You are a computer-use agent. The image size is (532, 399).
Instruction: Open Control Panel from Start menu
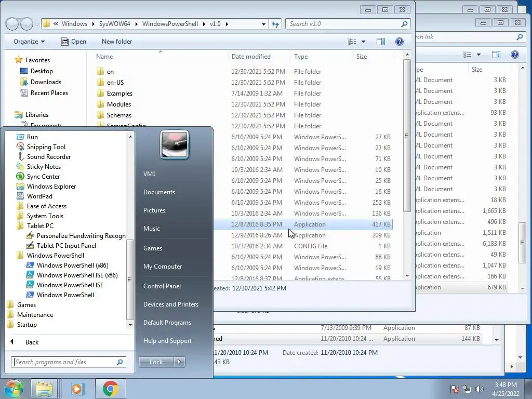tap(162, 286)
